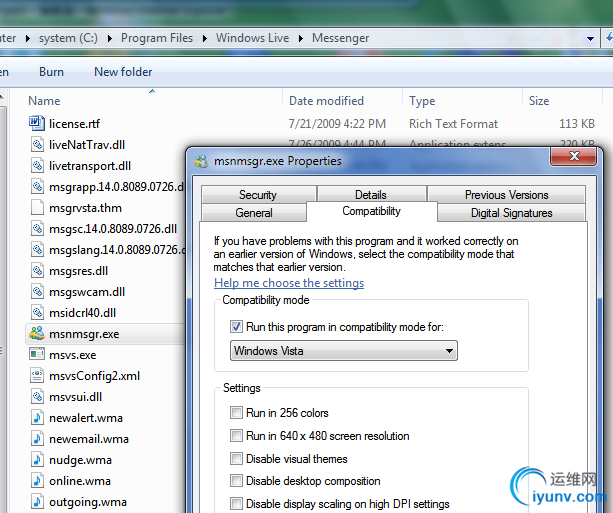The width and height of the screenshot is (613, 513).
Task: Go to system (C:) in address bar
Action: pos(68,38)
